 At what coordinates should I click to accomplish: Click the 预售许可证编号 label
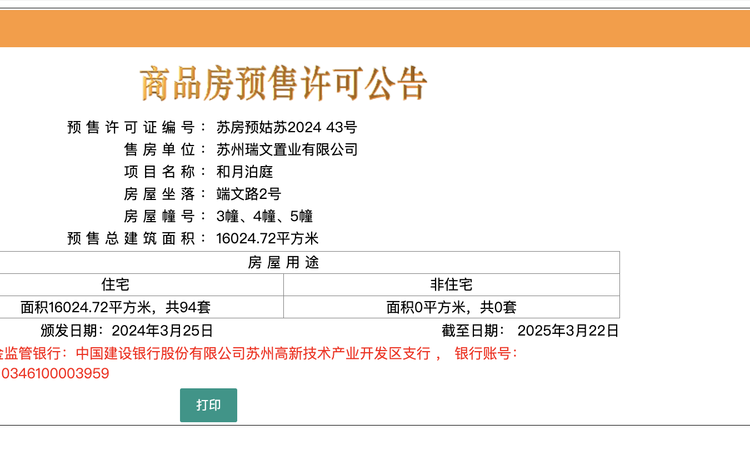[136, 127]
